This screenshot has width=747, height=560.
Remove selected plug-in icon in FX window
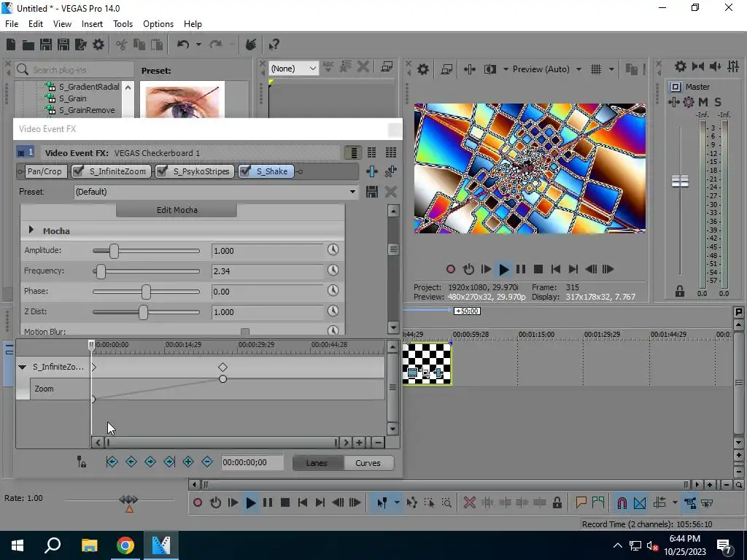[x=391, y=171]
